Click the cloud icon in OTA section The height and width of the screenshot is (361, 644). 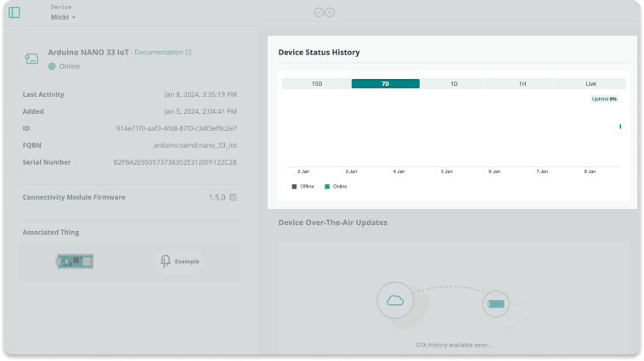click(395, 301)
